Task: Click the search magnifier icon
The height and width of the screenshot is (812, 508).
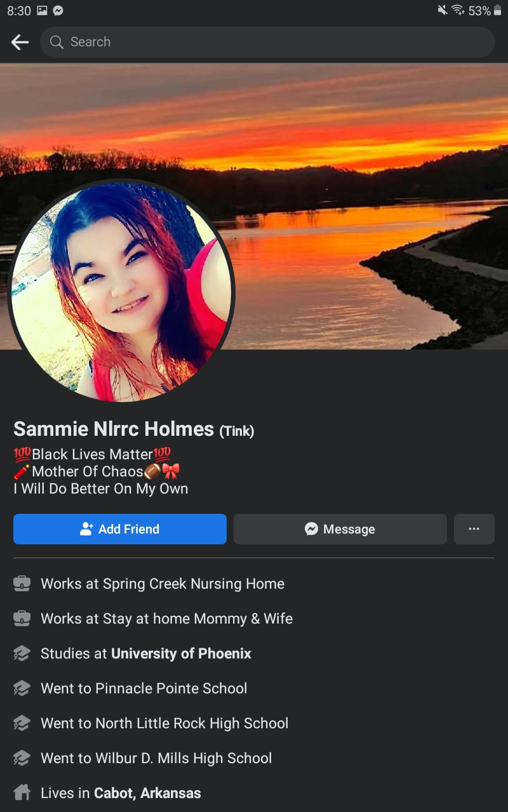Action: point(57,43)
